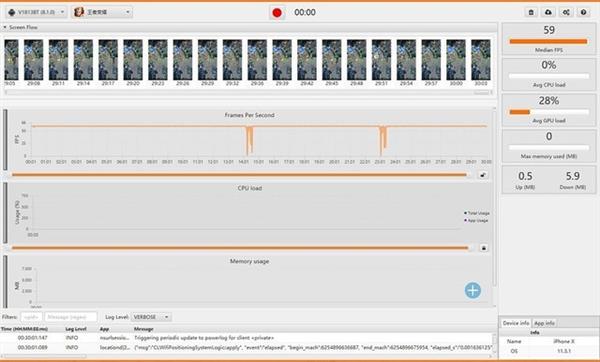Viewport: 600px width, 362px height.
Task: Click the trash delete icon in top toolbar
Action: (531, 12)
